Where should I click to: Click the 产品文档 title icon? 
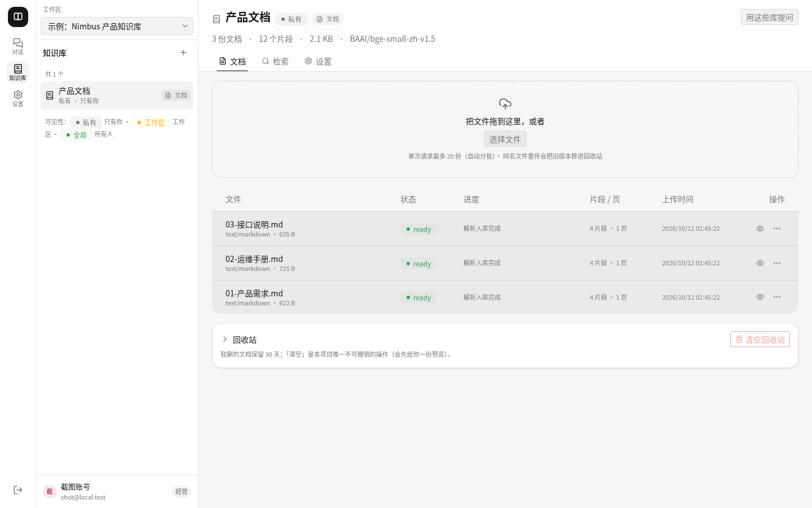tap(217, 19)
